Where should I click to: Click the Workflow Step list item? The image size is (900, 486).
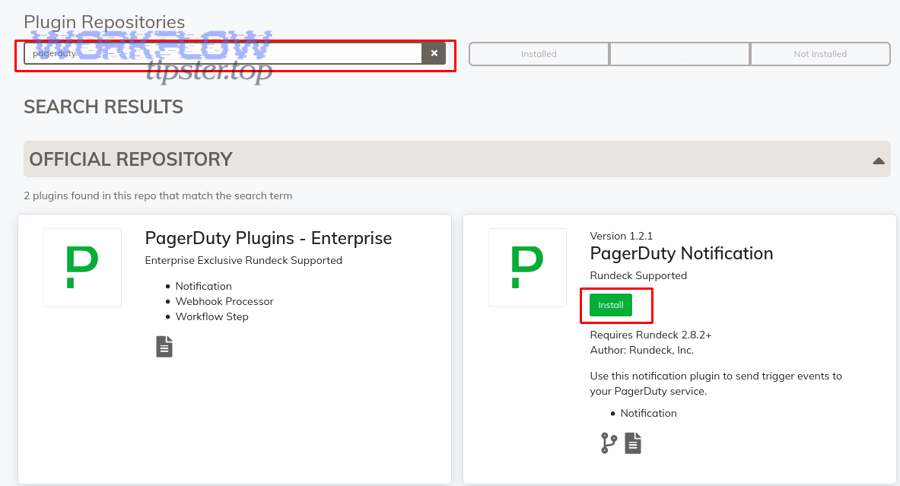[x=212, y=317]
